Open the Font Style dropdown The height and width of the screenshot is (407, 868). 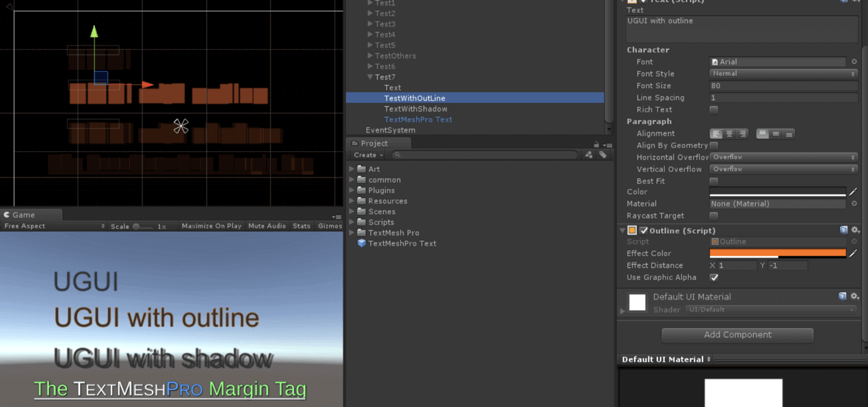783,74
